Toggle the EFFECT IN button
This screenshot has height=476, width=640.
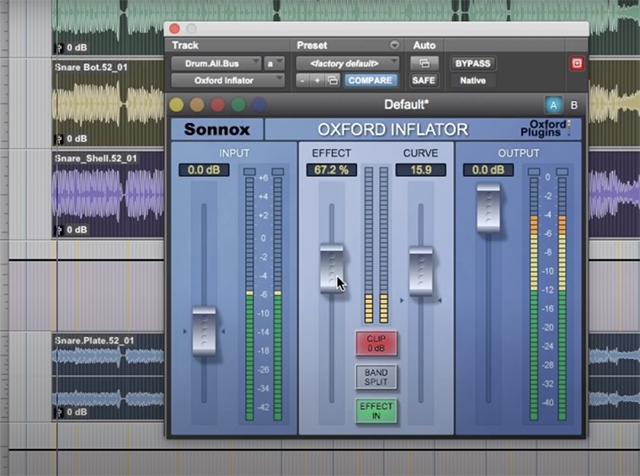point(376,411)
